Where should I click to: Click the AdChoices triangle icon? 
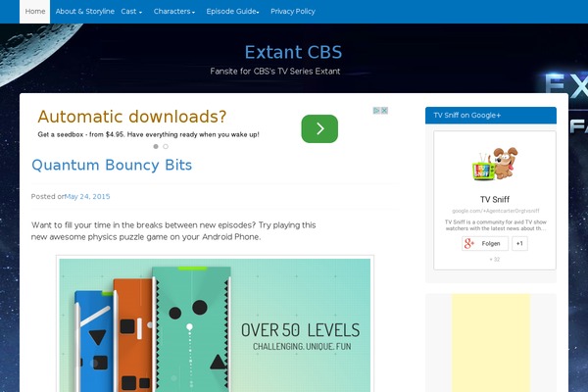[x=376, y=111]
